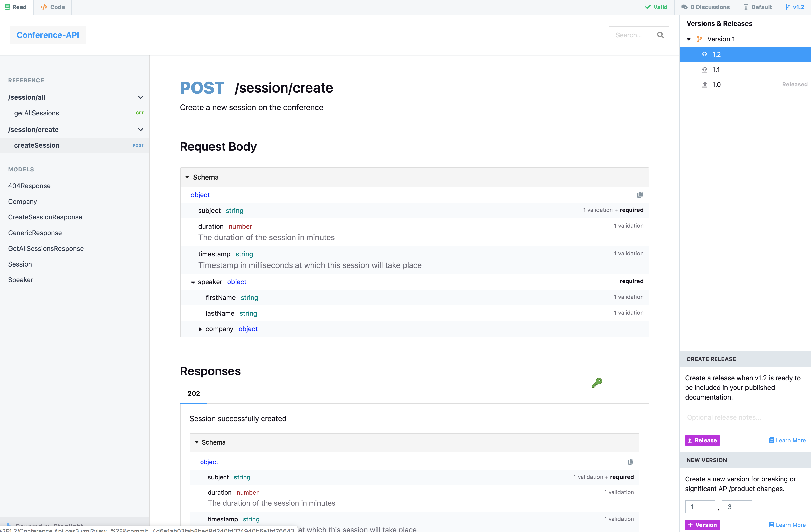Click the upload icon beside 1.2
The width and height of the screenshot is (811, 532).
(x=705, y=54)
